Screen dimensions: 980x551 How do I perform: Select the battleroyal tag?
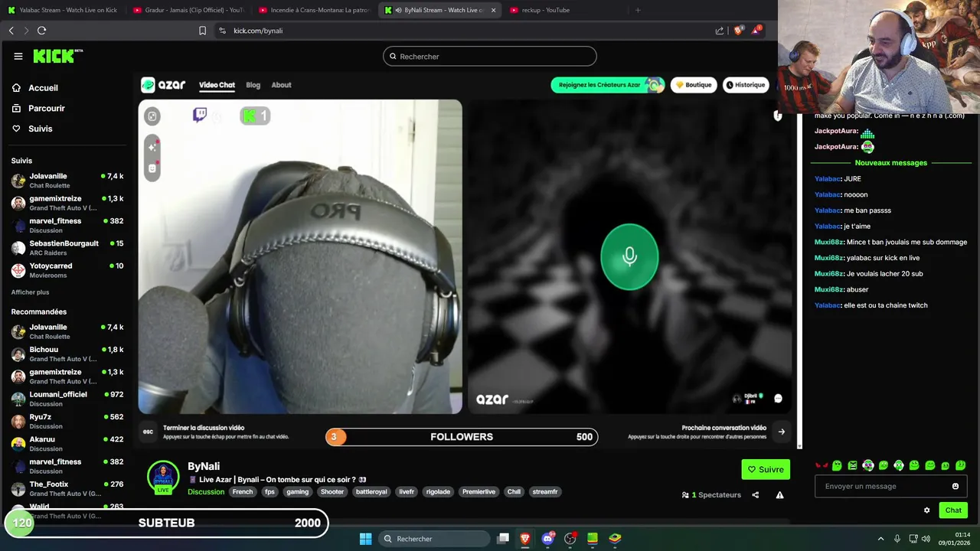(x=371, y=492)
